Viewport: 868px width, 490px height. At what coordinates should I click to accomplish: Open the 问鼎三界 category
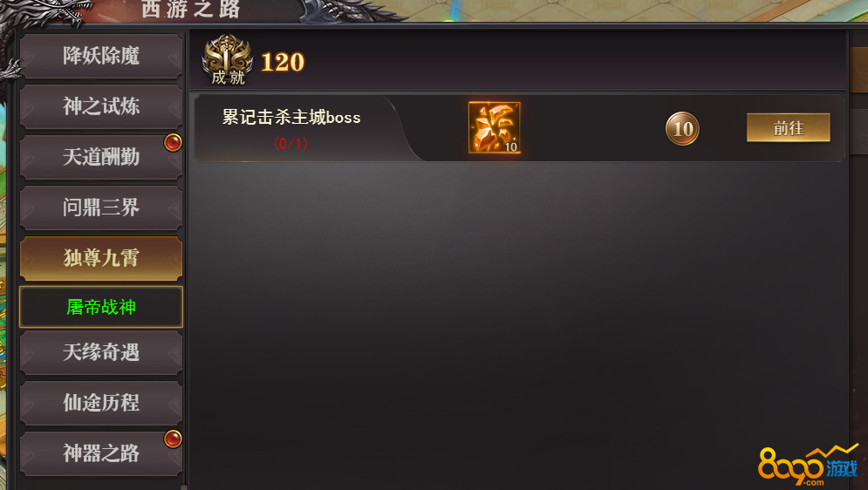pos(101,208)
